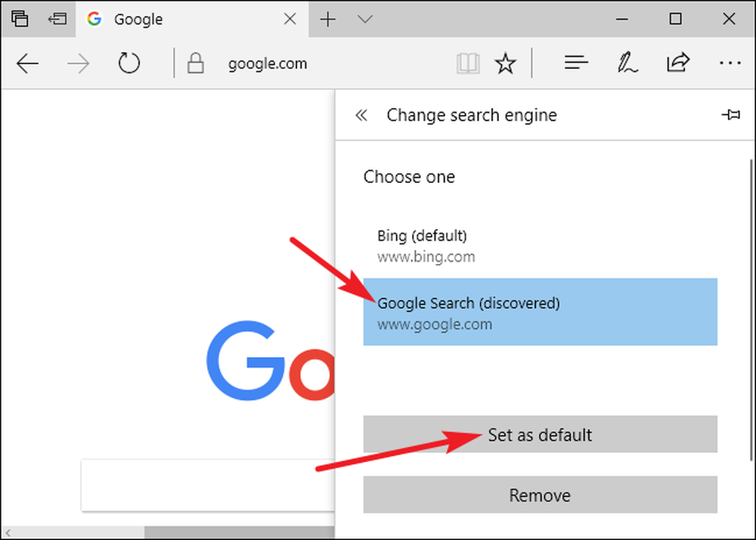
Task: Go back to previous page
Action: click(x=27, y=64)
